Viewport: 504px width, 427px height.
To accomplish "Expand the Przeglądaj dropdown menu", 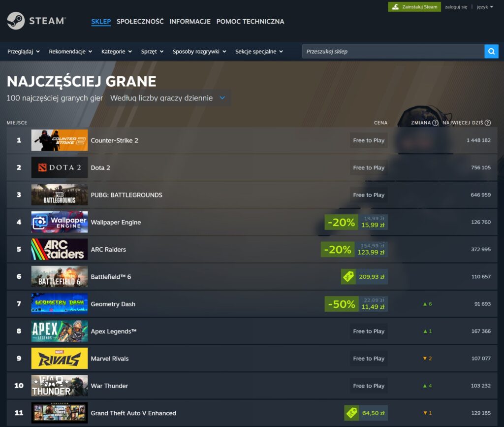I will (x=24, y=51).
